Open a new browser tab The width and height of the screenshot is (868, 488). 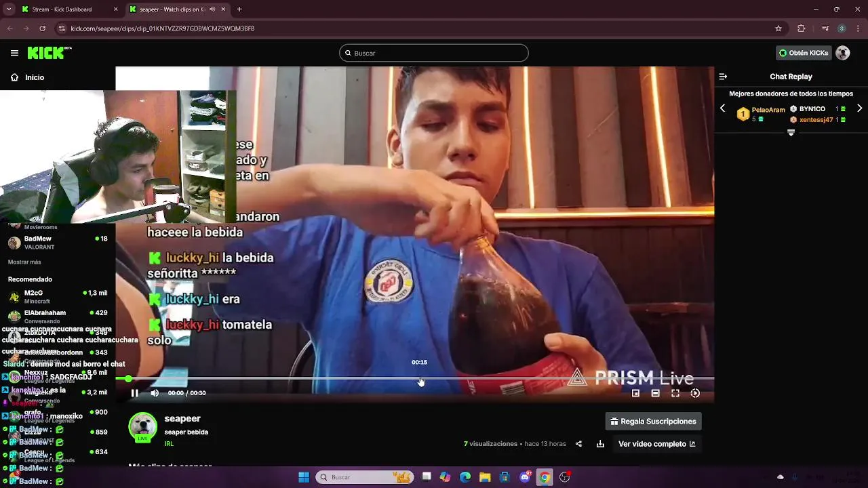pyautogui.click(x=239, y=9)
